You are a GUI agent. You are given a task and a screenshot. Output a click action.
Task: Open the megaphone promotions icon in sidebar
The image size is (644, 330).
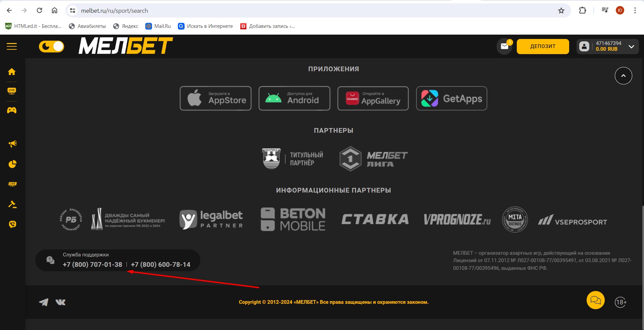pyautogui.click(x=12, y=144)
